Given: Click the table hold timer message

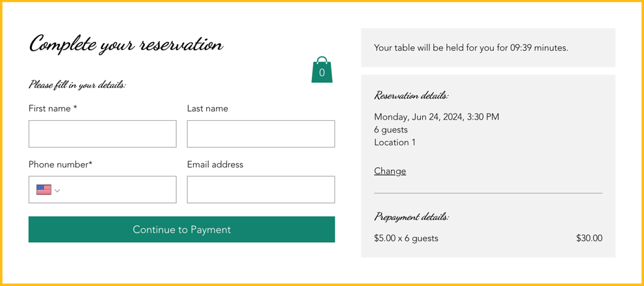Looking at the screenshot, I should pyautogui.click(x=471, y=48).
